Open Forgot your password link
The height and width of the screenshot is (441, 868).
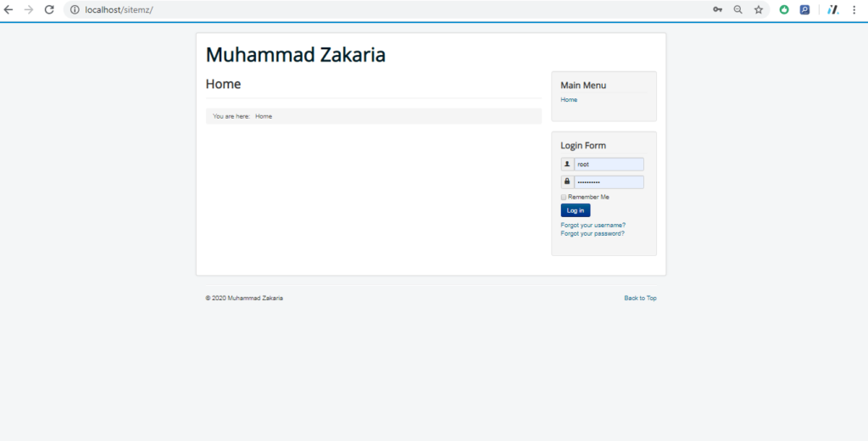tap(593, 234)
